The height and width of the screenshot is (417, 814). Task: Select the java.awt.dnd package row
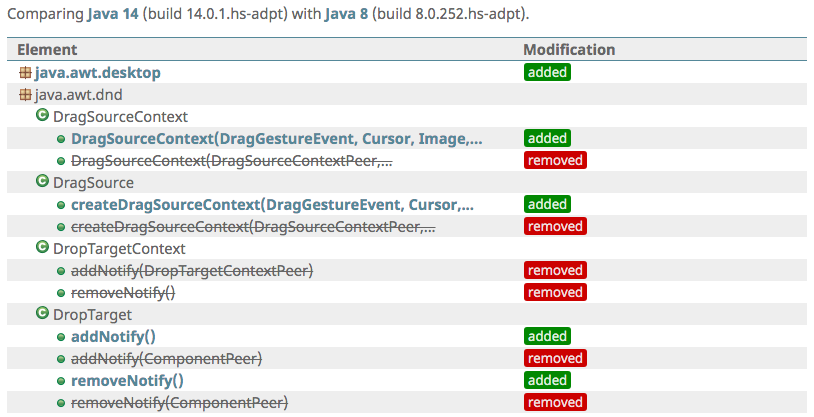[x=407, y=95]
